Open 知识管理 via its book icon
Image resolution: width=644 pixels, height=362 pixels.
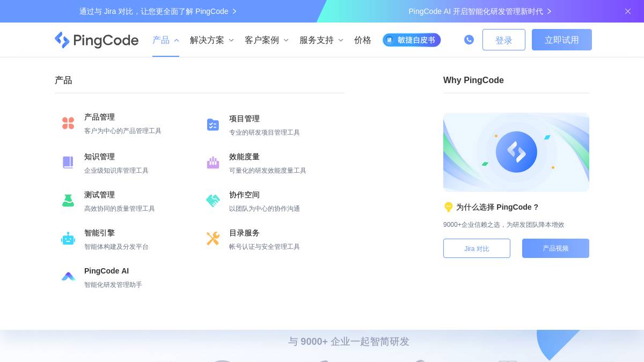coord(68,162)
